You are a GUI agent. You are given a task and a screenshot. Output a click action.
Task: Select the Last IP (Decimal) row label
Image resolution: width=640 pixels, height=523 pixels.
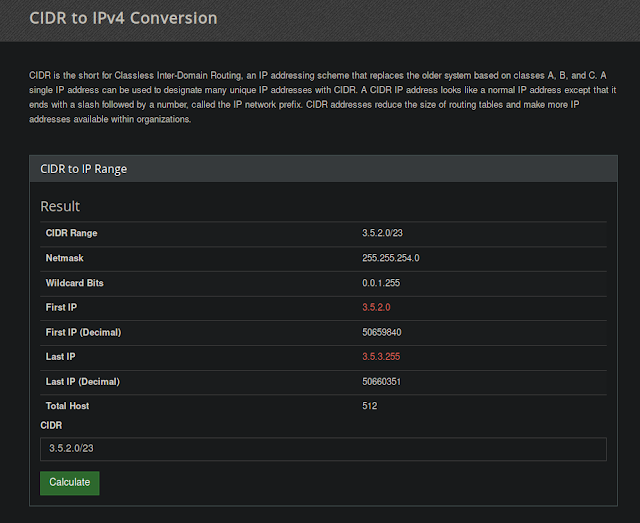pyautogui.click(x=83, y=381)
